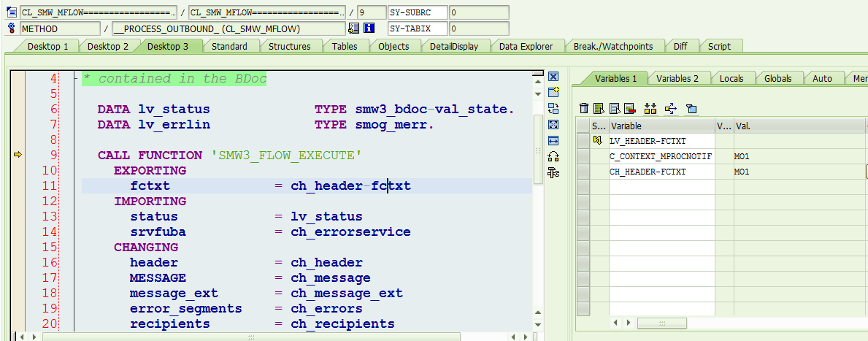Click the SY-SUBRC field
The width and height of the screenshot is (868, 341).
click(418, 12)
